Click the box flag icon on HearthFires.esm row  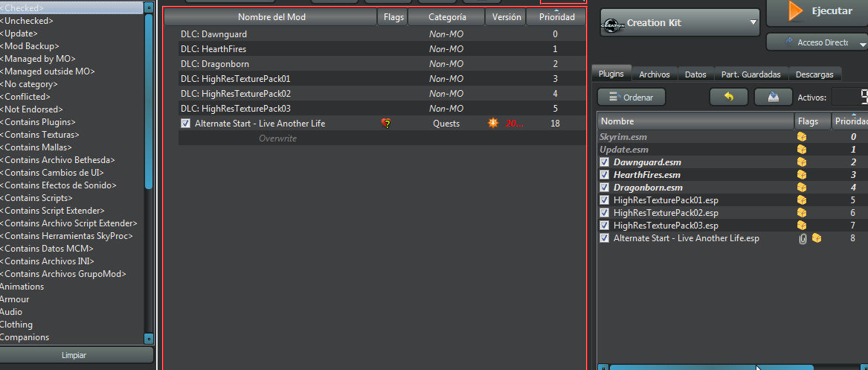[801, 174]
